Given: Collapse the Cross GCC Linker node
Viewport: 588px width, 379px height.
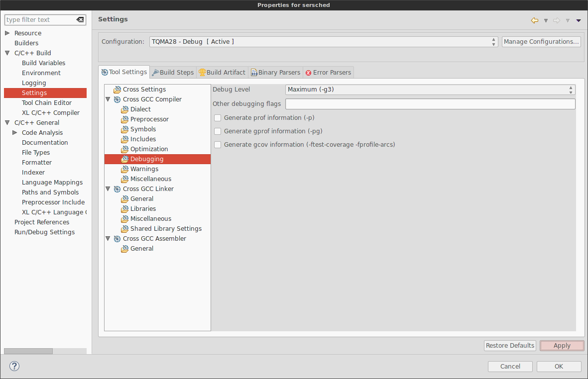Looking at the screenshot, I should coord(108,189).
